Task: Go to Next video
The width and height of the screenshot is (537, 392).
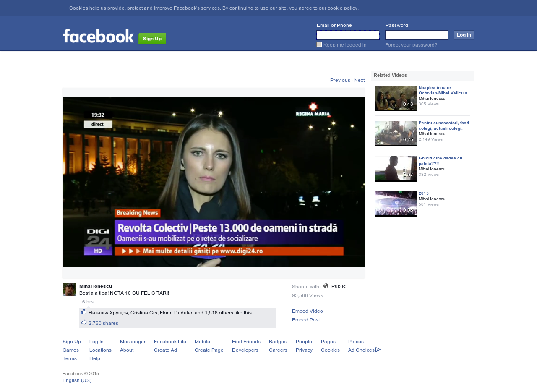Action: click(x=360, y=80)
